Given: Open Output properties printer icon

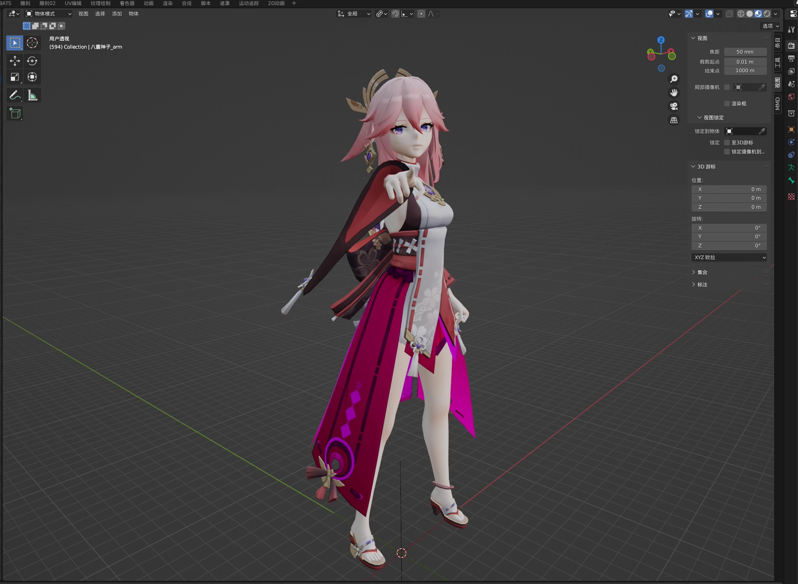Looking at the screenshot, I should 791,59.
